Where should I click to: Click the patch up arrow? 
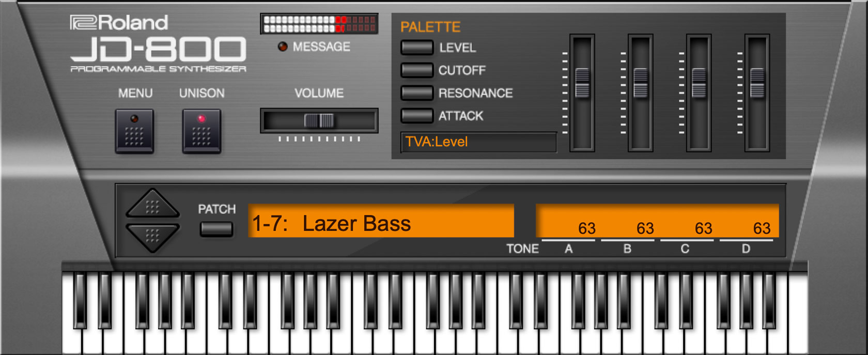click(152, 204)
